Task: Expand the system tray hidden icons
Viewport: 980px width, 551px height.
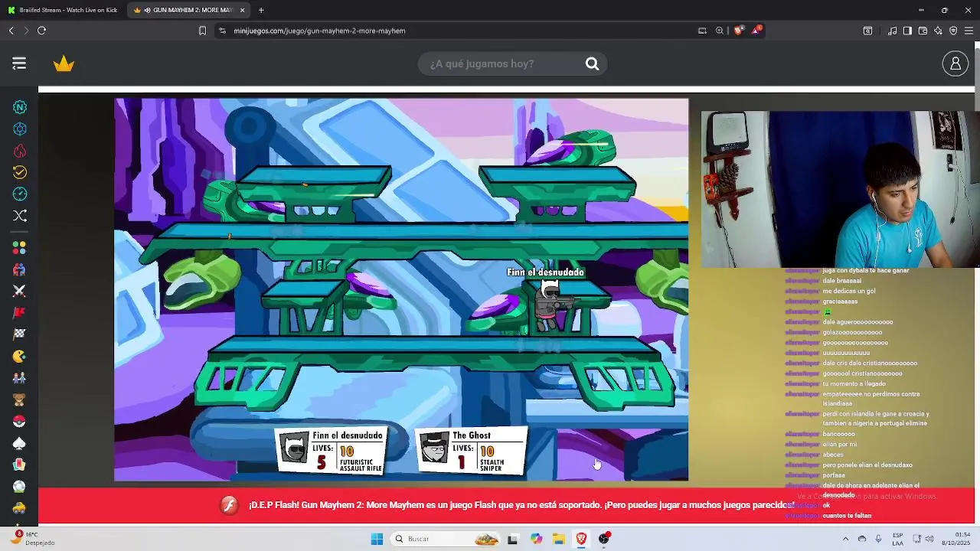Action: point(845,539)
